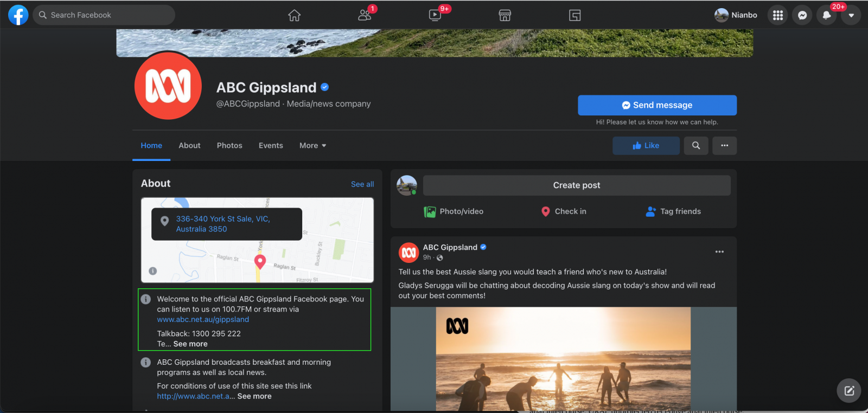Screen dimensions: 868x413
Task: Open the www.abc.net.au/gippsland link
Action: tap(203, 319)
